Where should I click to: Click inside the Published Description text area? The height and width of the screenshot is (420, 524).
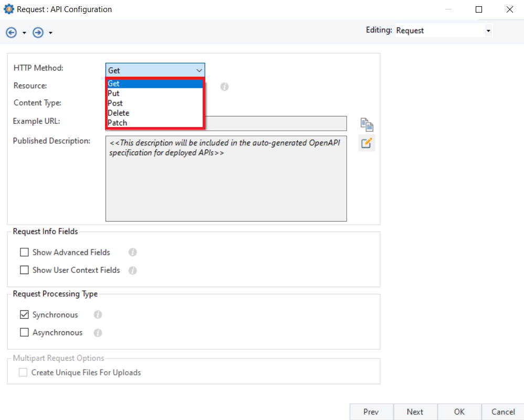pos(226,184)
